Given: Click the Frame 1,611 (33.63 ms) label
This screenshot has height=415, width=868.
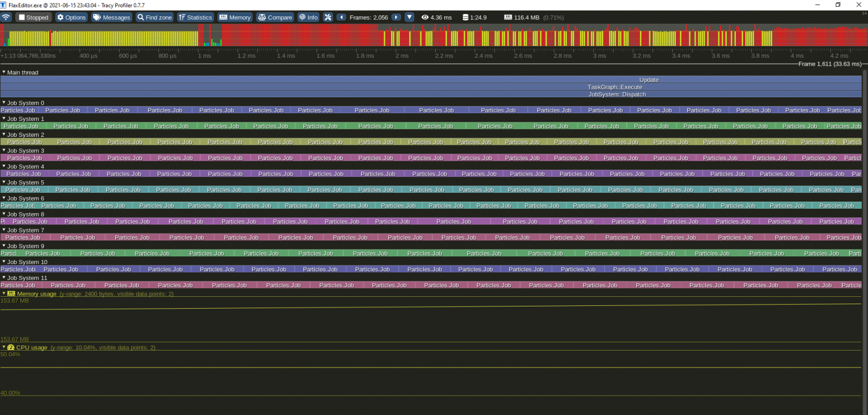Looking at the screenshot, I should click(830, 64).
